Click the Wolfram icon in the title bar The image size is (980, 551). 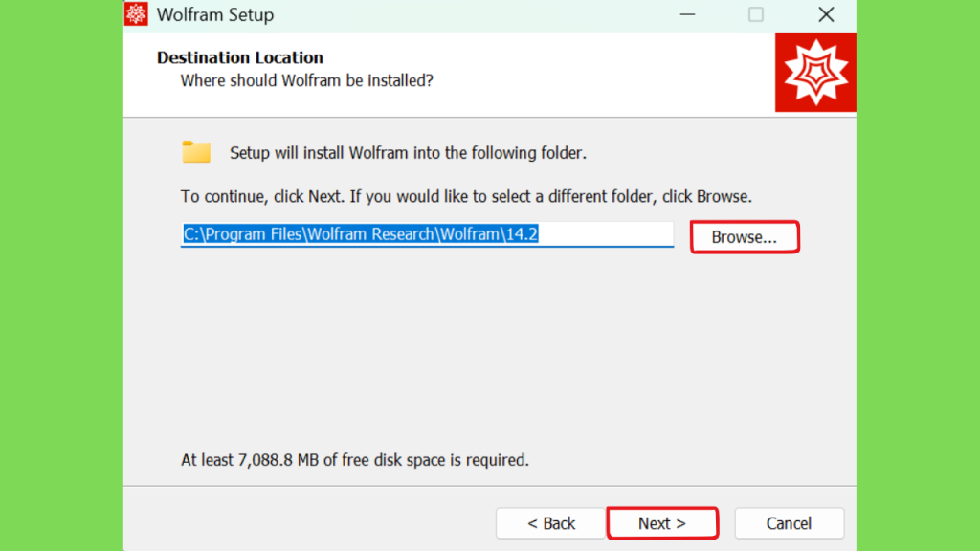point(136,13)
